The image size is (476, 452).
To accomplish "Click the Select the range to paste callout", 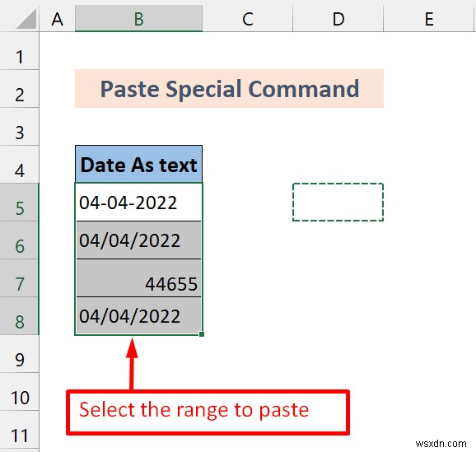I will 208,412.
